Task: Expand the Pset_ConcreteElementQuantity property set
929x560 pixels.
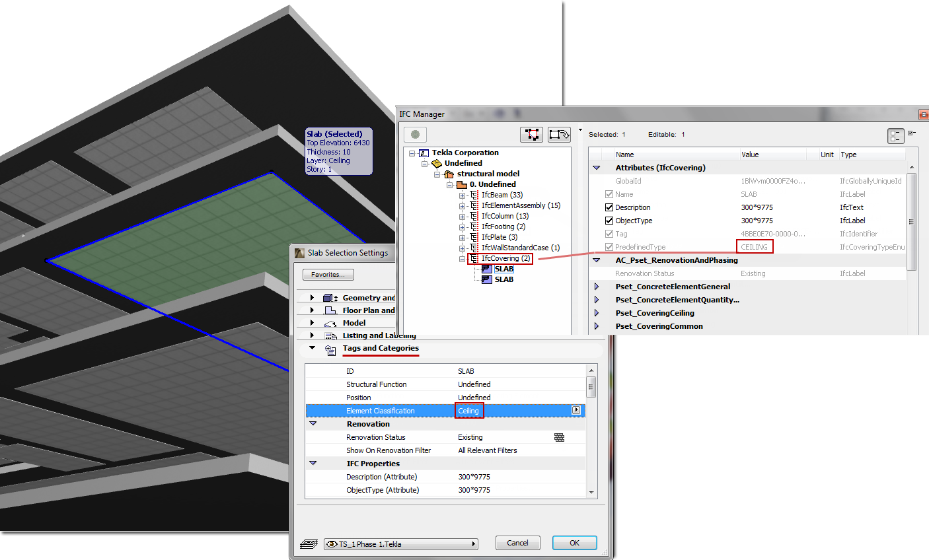Action: tap(596, 300)
